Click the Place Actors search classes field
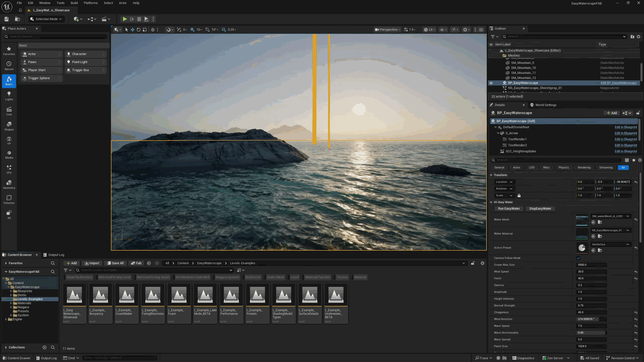This screenshot has height=362, width=644. 56,37
